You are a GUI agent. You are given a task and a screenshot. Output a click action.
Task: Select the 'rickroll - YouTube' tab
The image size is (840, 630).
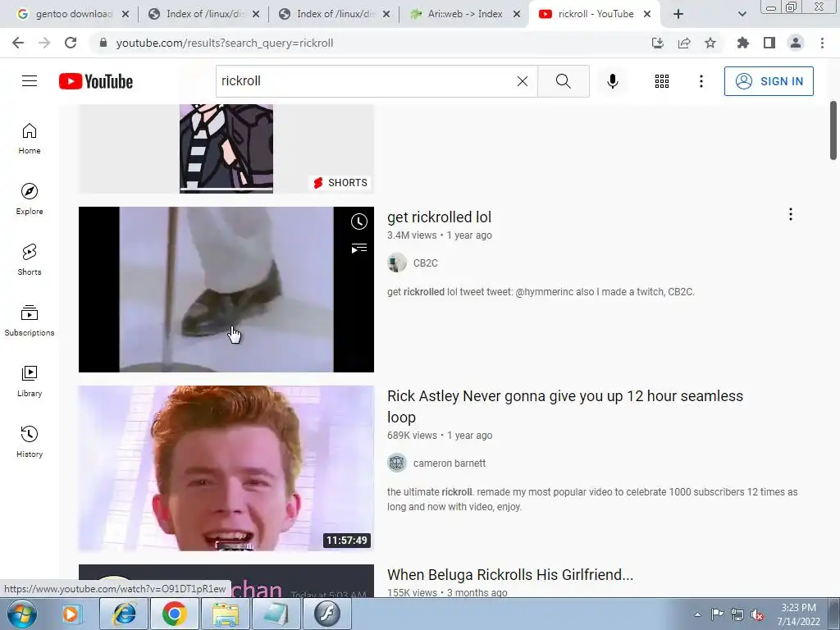pos(595,14)
